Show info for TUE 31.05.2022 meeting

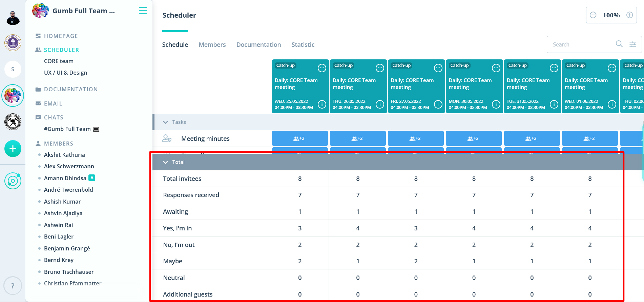[x=554, y=104]
